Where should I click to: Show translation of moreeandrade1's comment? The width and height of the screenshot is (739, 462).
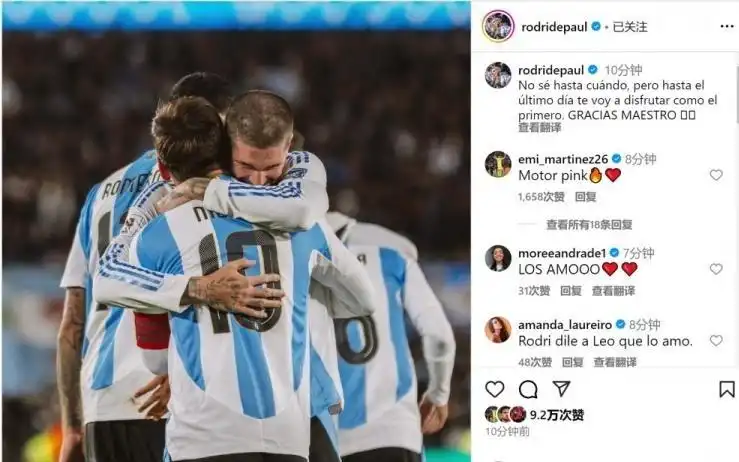pyautogui.click(x=613, y=291)
